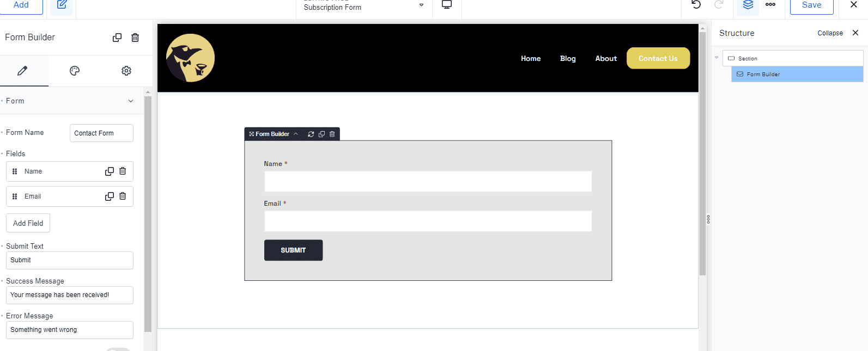Click the refresh icon in the widget toolbar

tap(311, 134)
